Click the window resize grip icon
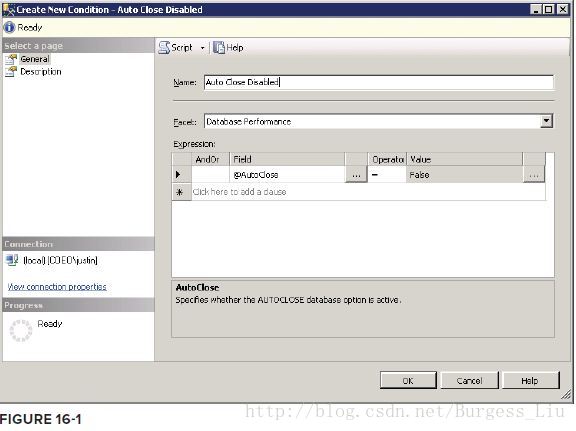576x431 pixels. point(567,395)
